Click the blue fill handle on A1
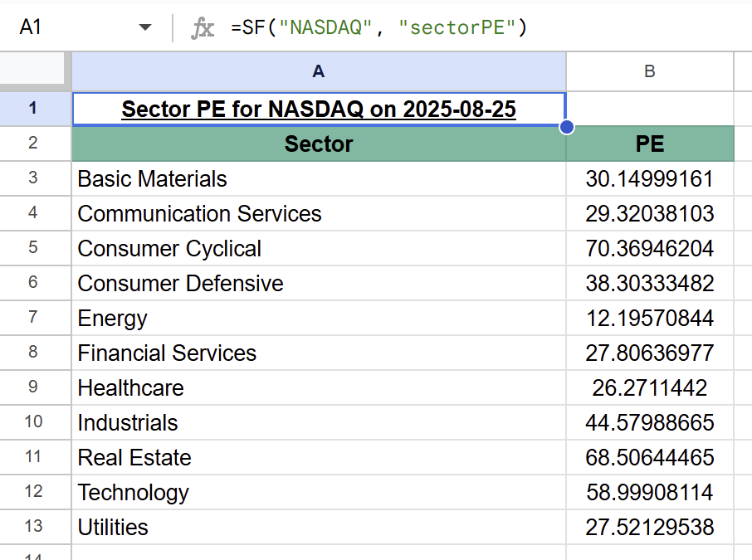 click(565, 126)
